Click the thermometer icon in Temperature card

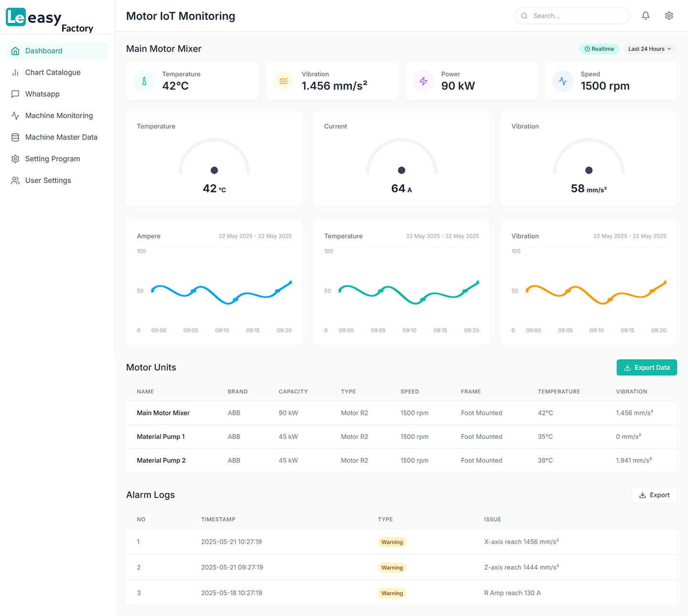(144, 81)
